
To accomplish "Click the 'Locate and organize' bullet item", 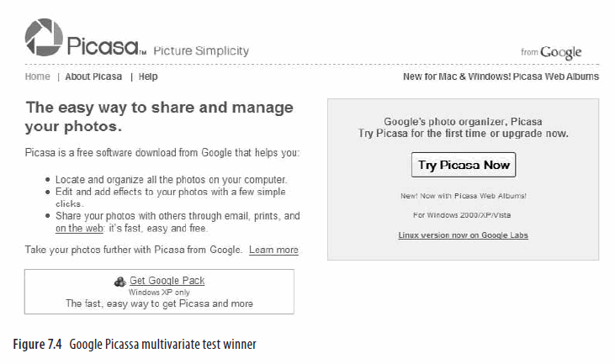I will pyautogui.click(x=171, y=179).
